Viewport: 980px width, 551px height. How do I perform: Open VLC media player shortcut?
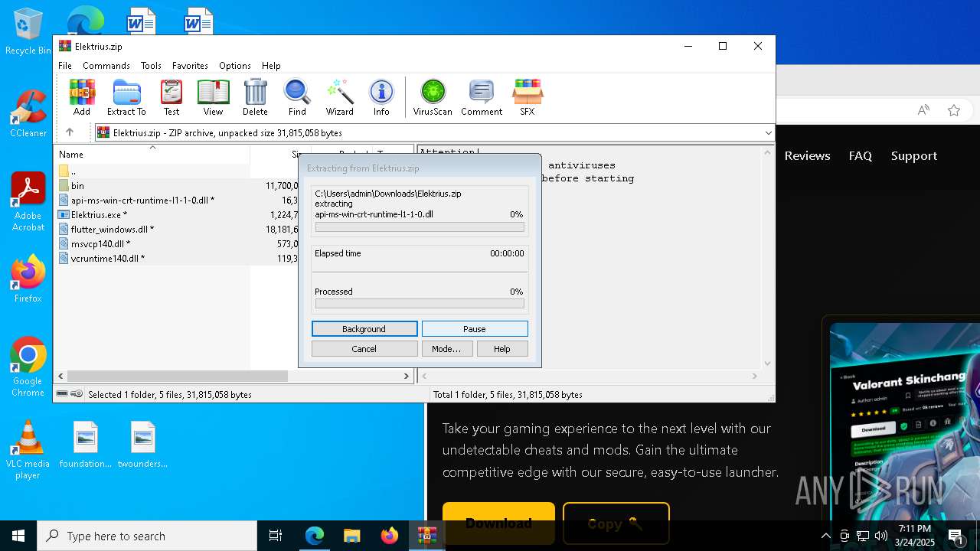(x=28, y=450)
